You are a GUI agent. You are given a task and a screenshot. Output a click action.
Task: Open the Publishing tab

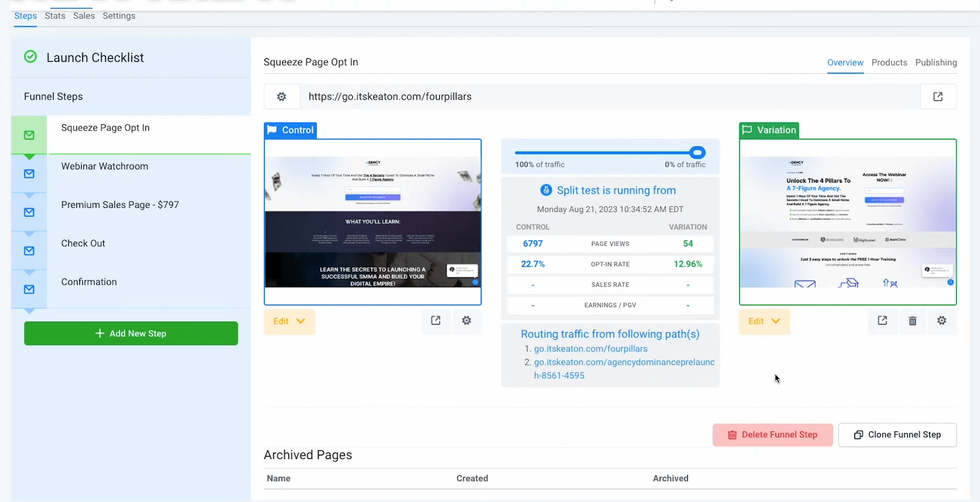(x=936, y=63)
